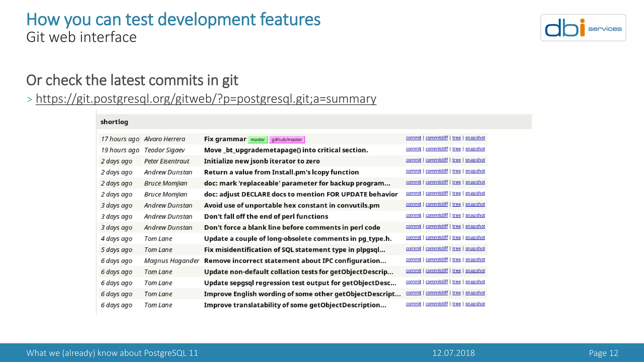
Task: Open tree for doc: mark 'replaceable' row
Action: pyautogui.click(x=456, y=182)
